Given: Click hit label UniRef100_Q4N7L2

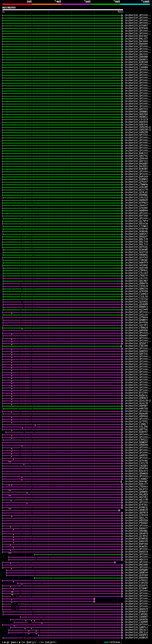Looking at the screenshot, I should [x=137, y=627].
